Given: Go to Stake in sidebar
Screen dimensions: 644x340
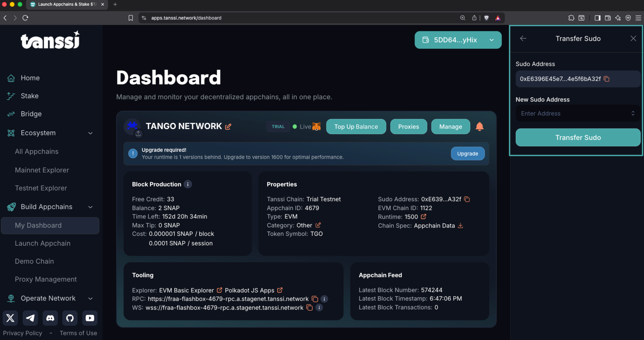Looking at the screenshot, I should tap(30, 96).
